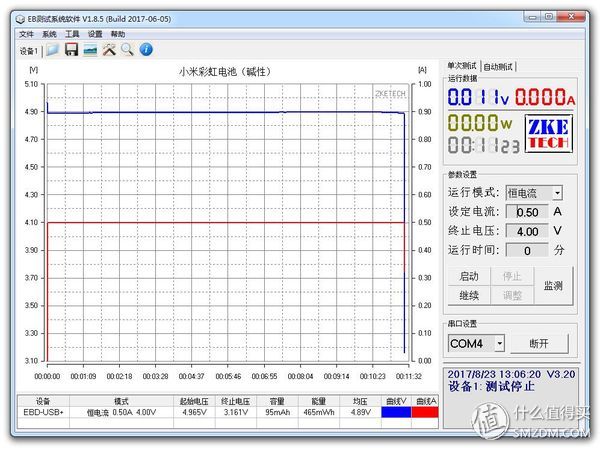Select the 4.89V average voltage cell
The image size is (600, 450).
point(360,412)
